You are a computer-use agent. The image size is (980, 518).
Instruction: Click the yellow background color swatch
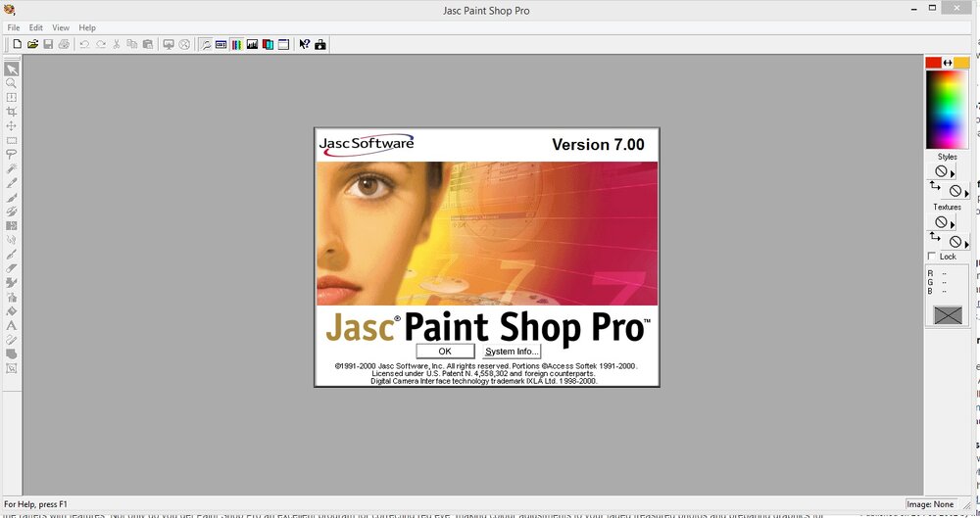click(x=961, y=63)
